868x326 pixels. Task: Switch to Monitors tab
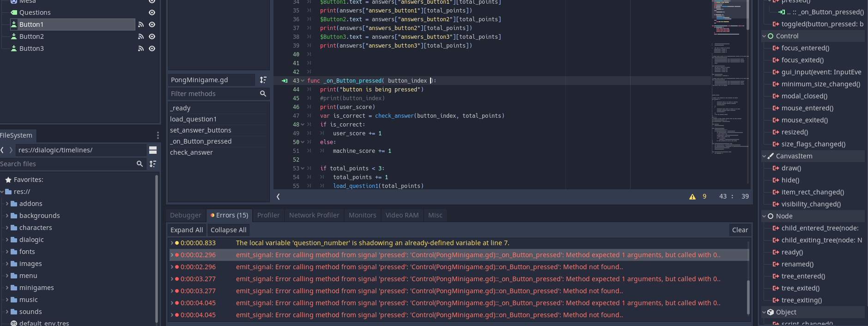point(363,215)
